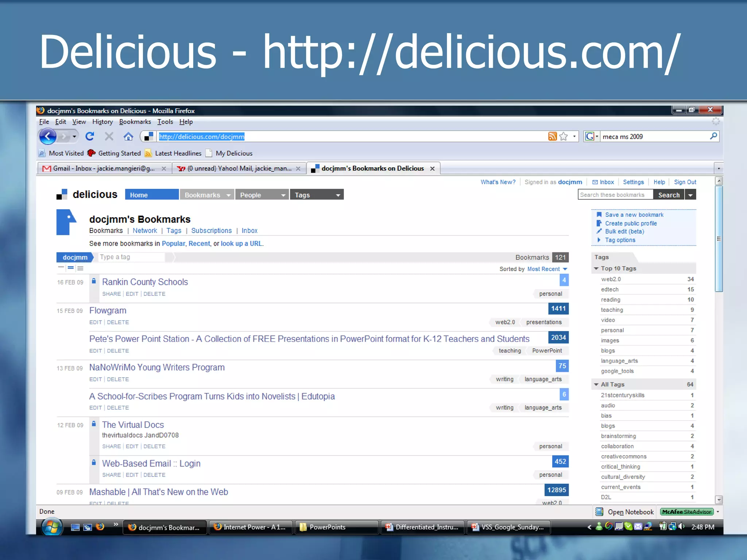This screenshot has width=747, height=560.
Task: Open the list all tabs dropdown
Action: tap(719, 168)
